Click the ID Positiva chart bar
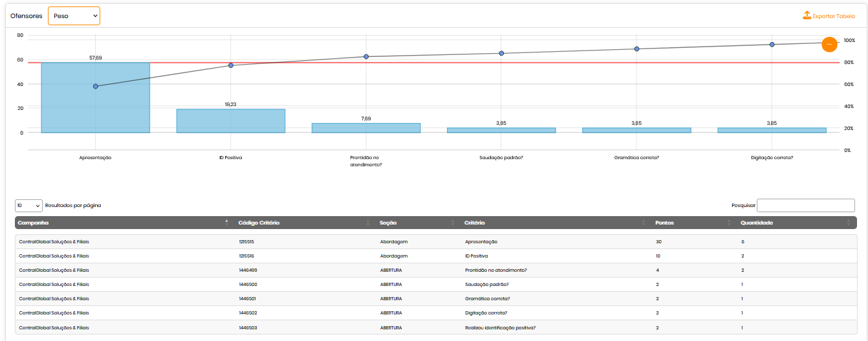Viewport: 868px width, 341px height. [x=230, y=121]
